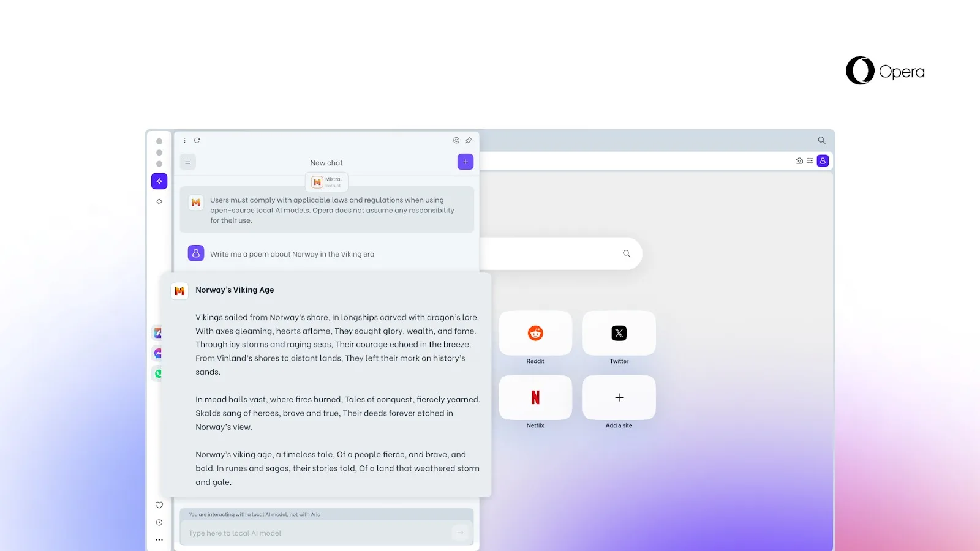980x551 pixels.
Task: Open Messenger from the sidebar
Action: (158, 353)
